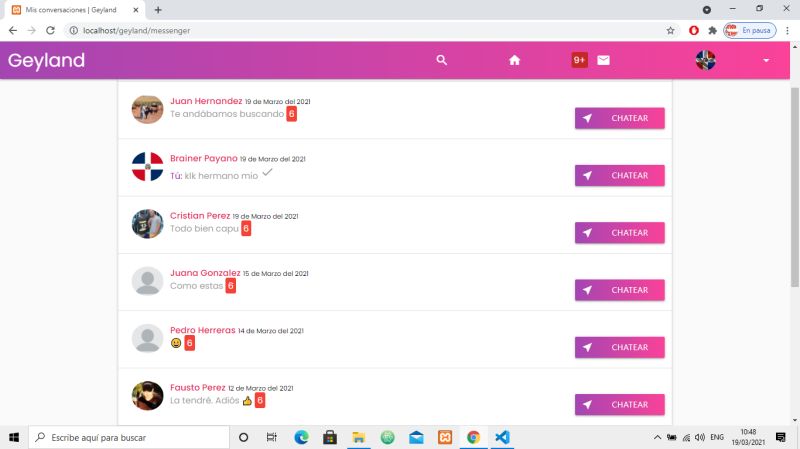The image size is (800, 449).
Task: Click the 'En pausa' profile button
Action: point(750,31)
